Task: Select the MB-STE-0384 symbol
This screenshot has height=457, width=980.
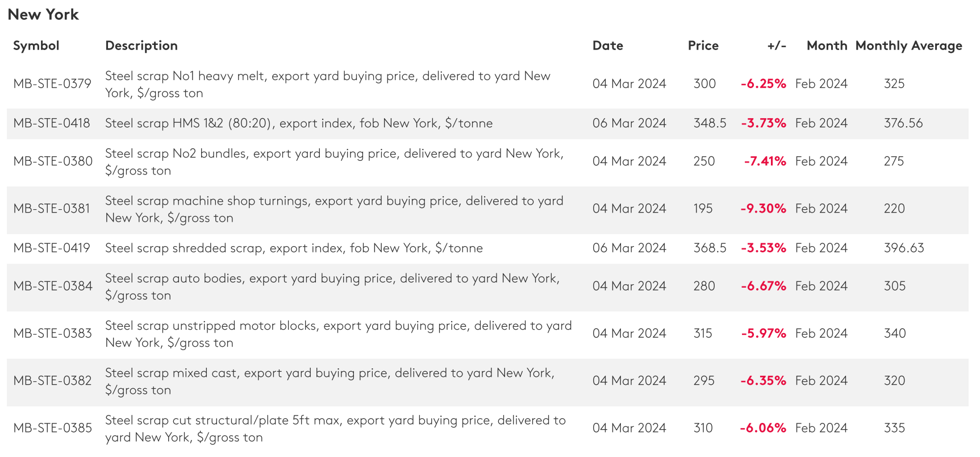Action: pyautogui.click(x=53, y=286)
